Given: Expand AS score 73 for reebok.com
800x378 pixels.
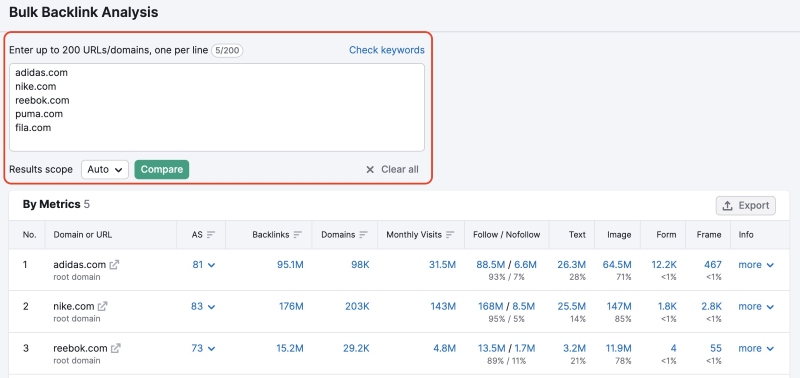Looking at the screenshot, I should (204, 348).
